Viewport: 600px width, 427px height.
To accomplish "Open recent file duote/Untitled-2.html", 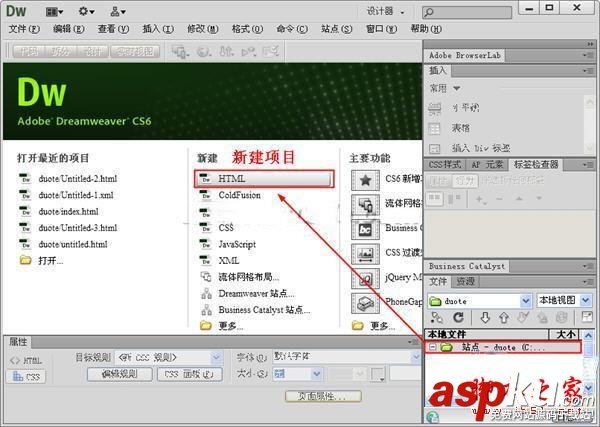I will [x=78, y=179].
